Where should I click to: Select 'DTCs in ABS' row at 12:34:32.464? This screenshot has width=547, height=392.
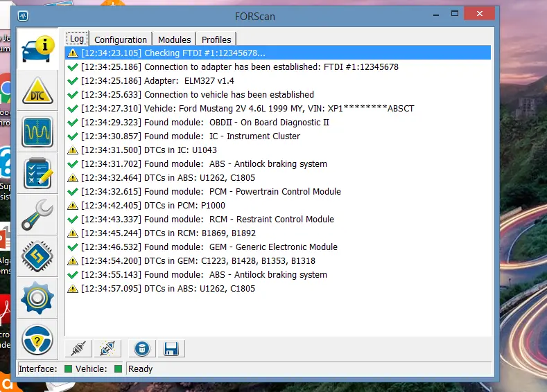point(278,178)
